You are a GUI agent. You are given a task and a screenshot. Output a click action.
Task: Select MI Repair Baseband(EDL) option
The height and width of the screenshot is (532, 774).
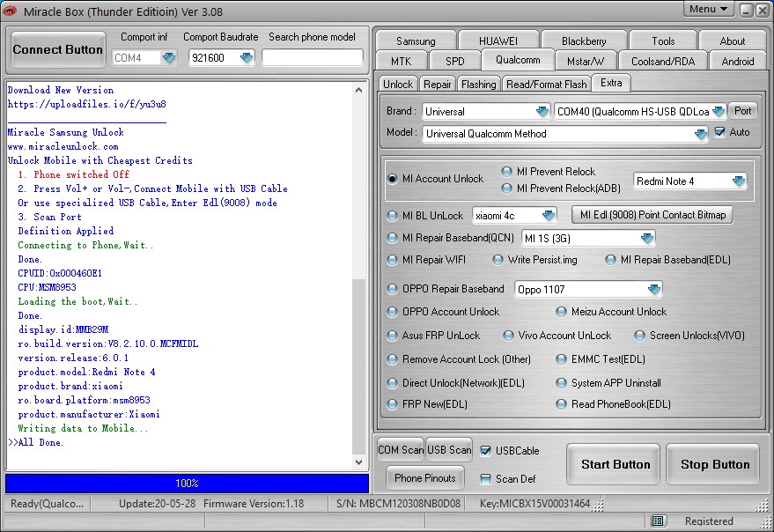point(610,260)
